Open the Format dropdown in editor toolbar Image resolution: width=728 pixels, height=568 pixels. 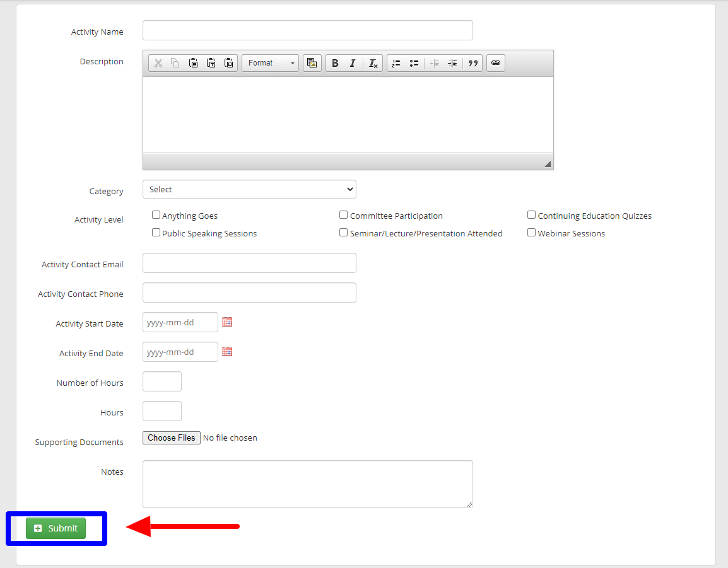pyautogui.click(x=270, y=63)
